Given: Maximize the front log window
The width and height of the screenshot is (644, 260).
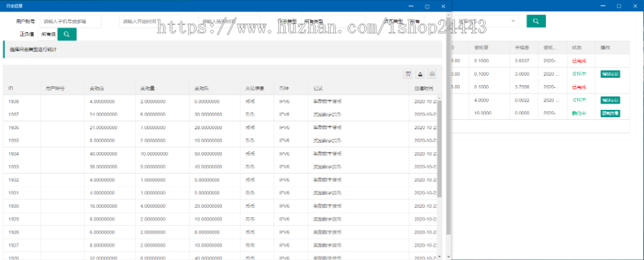Looking at the screenshot, I should [427, 6].
